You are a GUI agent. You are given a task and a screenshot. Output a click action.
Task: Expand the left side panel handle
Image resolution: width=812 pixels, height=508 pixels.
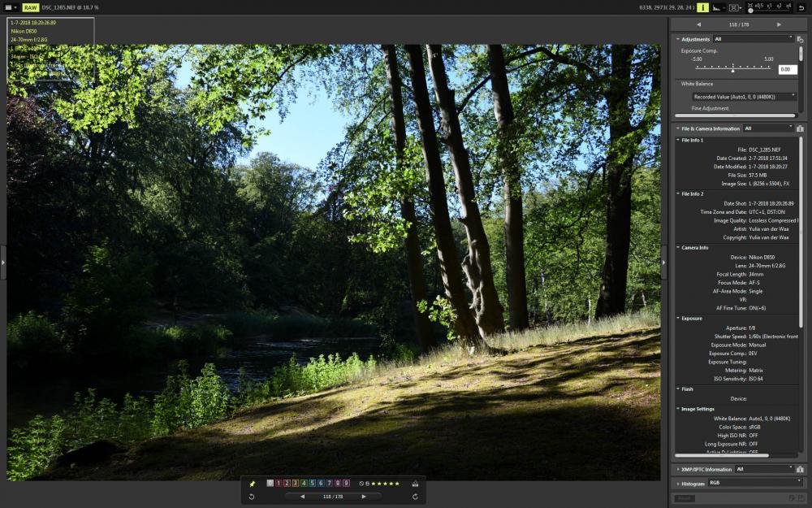coord(3,263)
